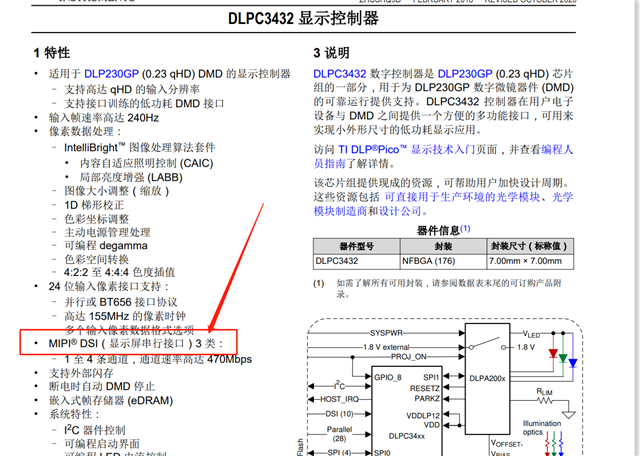Click the title DLPC3432 显示控制器
The height and width of the screenshot is (456, 640).
(x=303, y=18)
